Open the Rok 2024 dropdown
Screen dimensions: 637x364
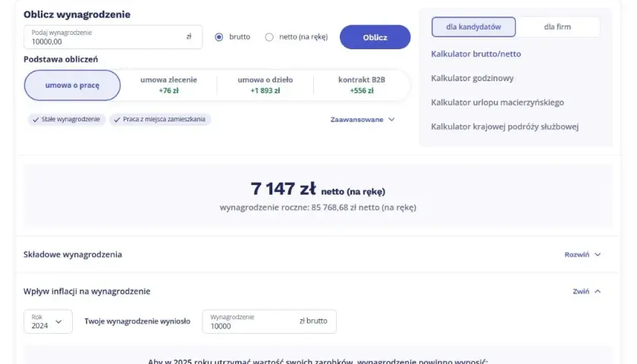pyautogui.click(x=48, y=322)
